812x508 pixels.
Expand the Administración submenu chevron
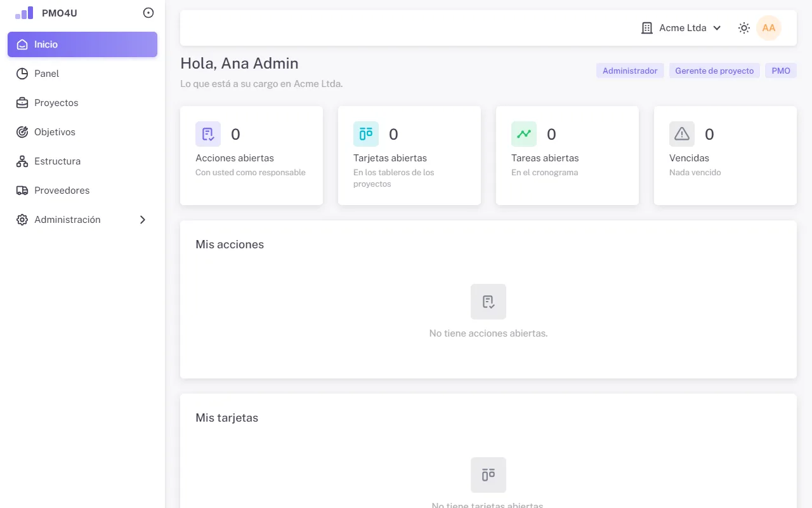(x=143, y=220)
